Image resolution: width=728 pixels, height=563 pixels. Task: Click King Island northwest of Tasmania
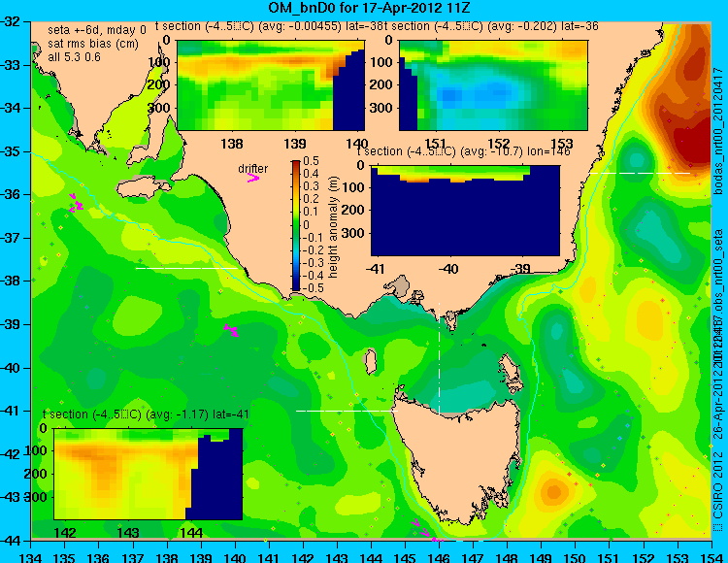370,361
